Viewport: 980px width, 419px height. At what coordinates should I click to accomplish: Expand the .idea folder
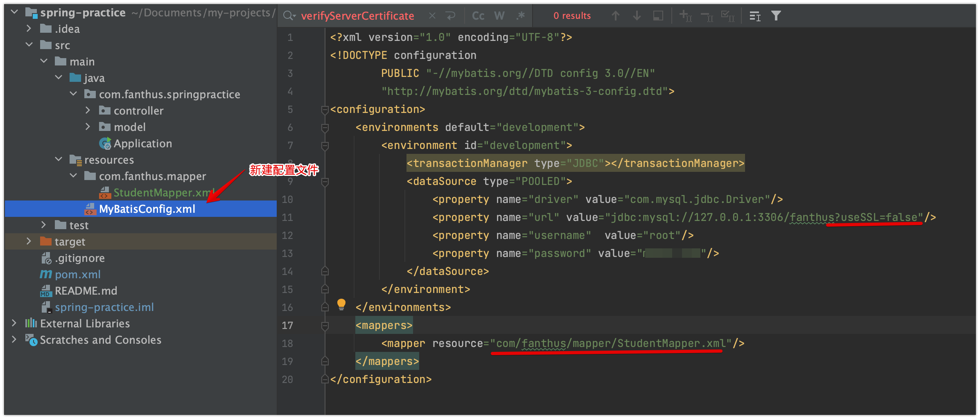pyautogui.click(x=29, y=29)
